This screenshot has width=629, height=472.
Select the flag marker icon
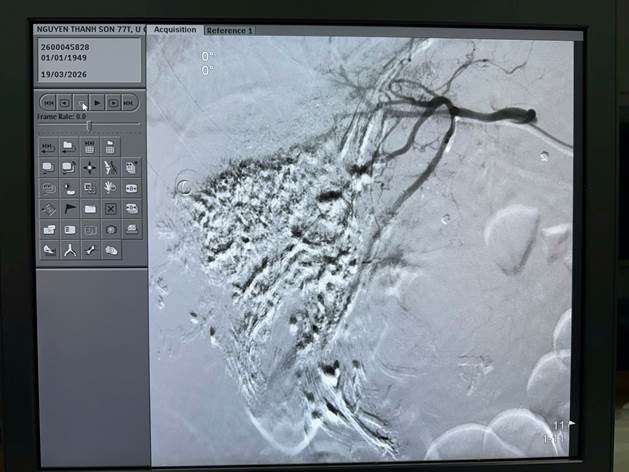(69, 209)
